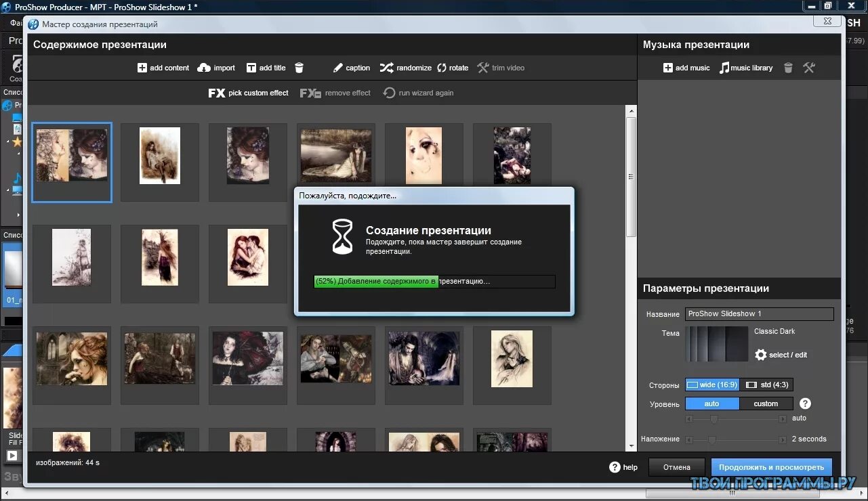Open the music library

coord(746,68)
